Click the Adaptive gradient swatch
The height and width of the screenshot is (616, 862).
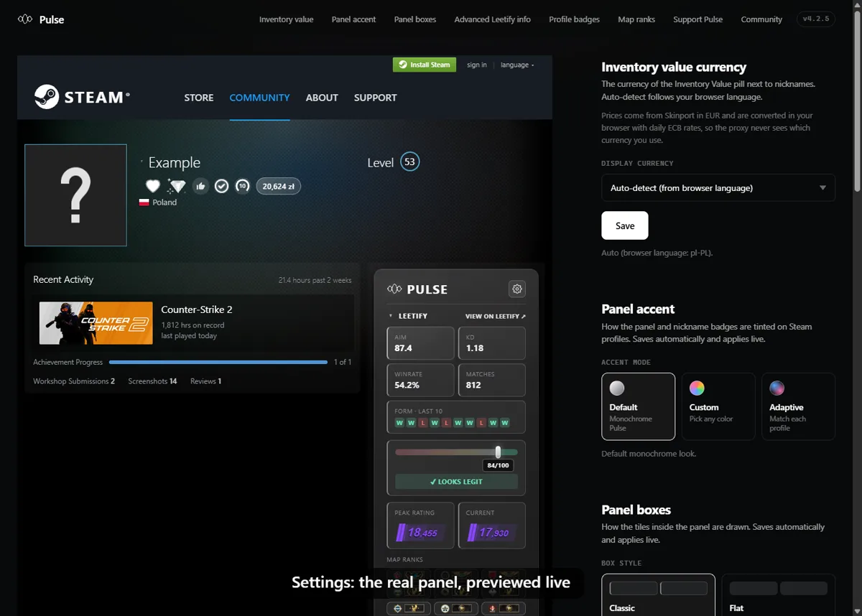click(777, 388)
